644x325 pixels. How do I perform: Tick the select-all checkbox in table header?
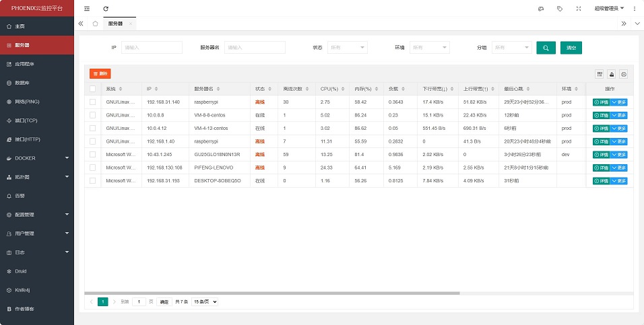[93, 89]
